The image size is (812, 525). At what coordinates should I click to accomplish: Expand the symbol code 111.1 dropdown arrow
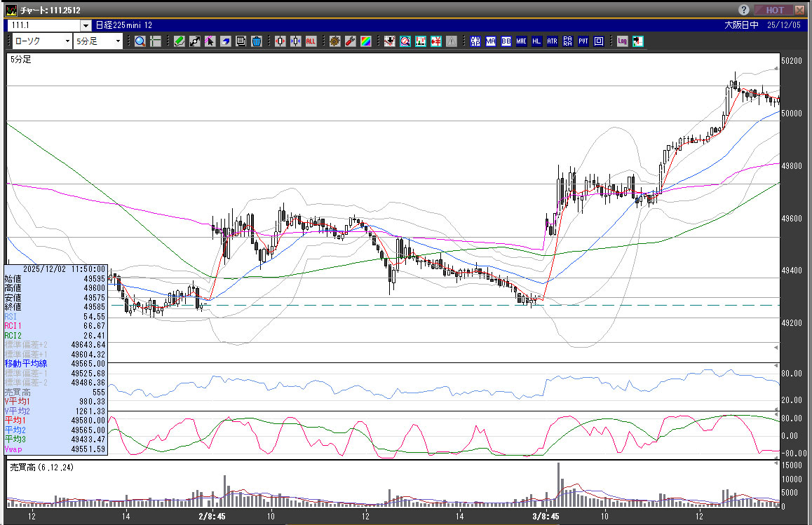coord(86,25)
